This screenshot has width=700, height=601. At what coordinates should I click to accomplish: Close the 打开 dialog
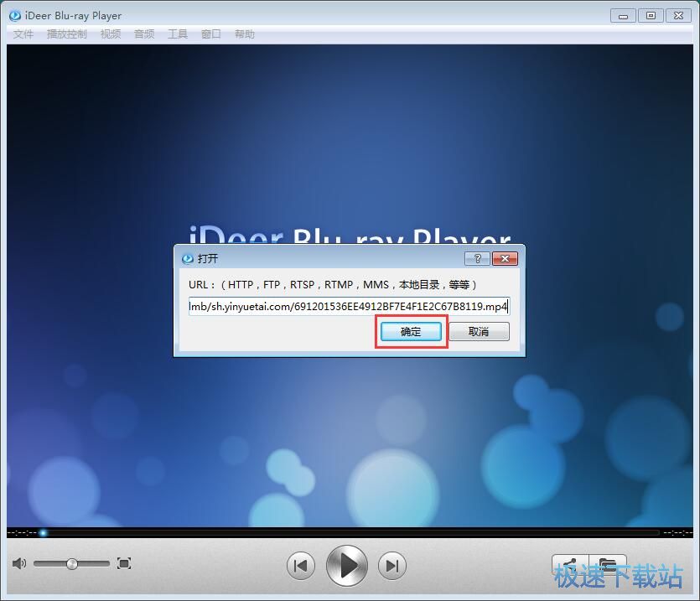point(505,258)
